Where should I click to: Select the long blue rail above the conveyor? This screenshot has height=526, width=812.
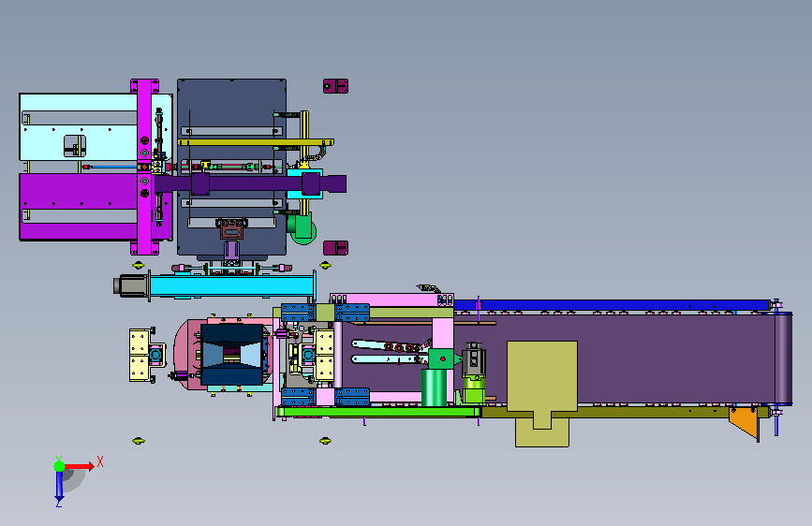pos(611,305)
